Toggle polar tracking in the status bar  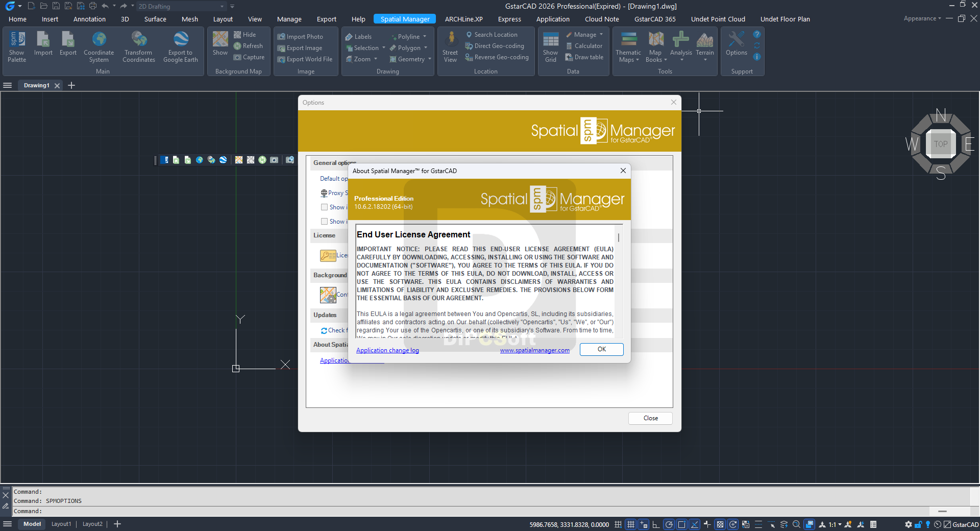click(669, 524)
